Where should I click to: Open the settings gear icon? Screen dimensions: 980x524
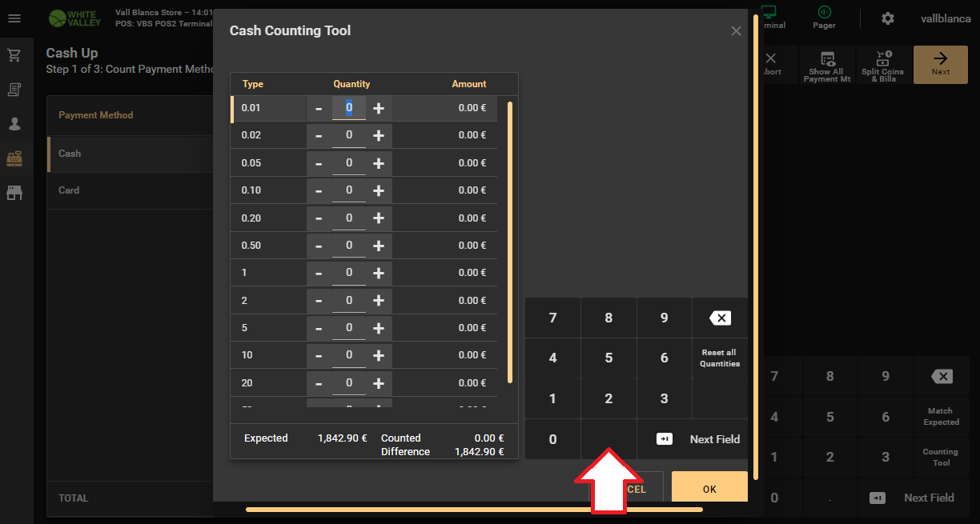(x=887, y=18)
